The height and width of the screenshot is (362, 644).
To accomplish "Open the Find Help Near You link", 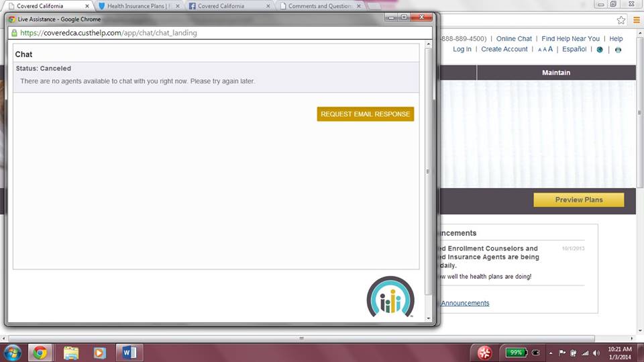I will coord(570,39).
